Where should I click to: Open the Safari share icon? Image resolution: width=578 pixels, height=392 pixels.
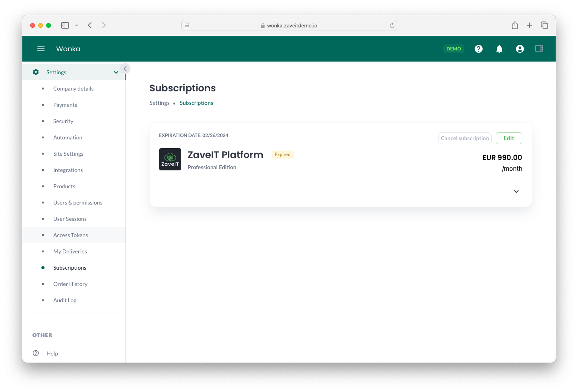(x=515, y=25)
